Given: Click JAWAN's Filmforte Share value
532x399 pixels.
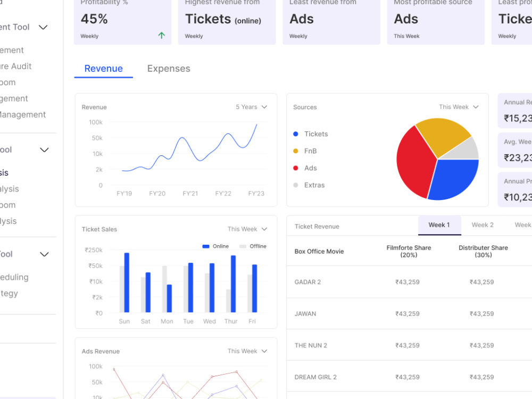Looking at the screenshot, I should [408, 314].
